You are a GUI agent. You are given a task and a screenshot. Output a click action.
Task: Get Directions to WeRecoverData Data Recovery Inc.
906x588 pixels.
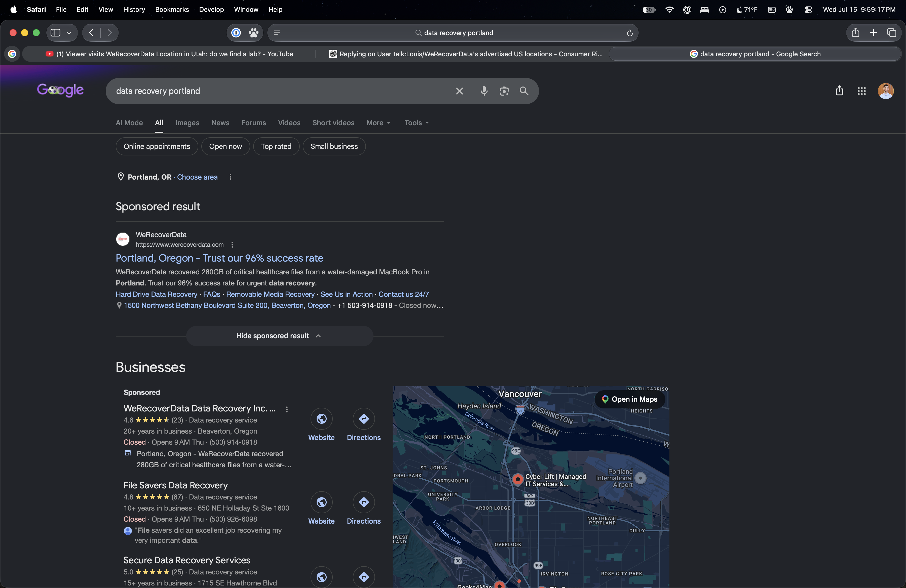click(x=364, y=419)
